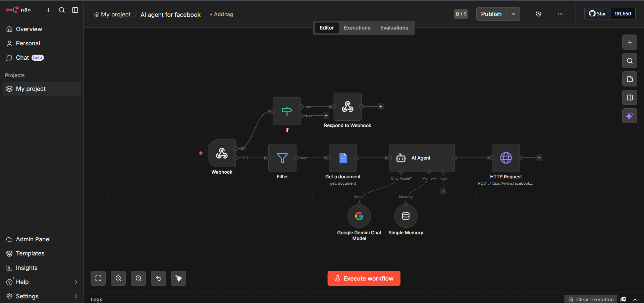Select the Simple Memory node
The height and width of the screenshot is (303, 644).
405,216
